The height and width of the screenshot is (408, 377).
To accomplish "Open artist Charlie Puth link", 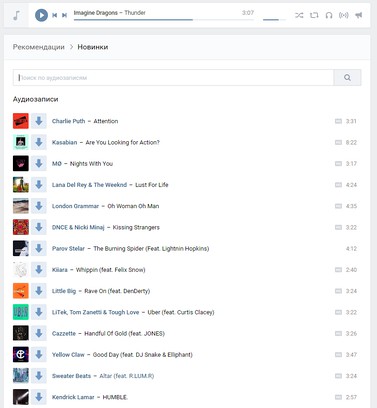I will [68, 121].
